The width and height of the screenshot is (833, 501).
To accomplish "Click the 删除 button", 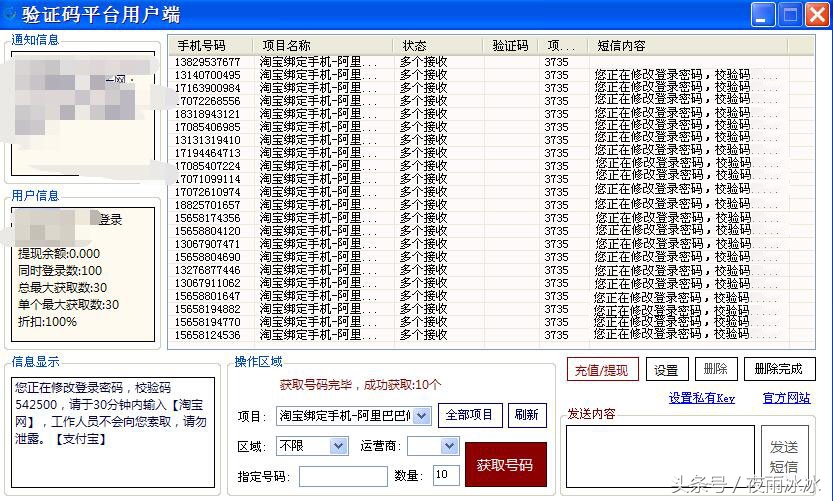I will (716, 369).
